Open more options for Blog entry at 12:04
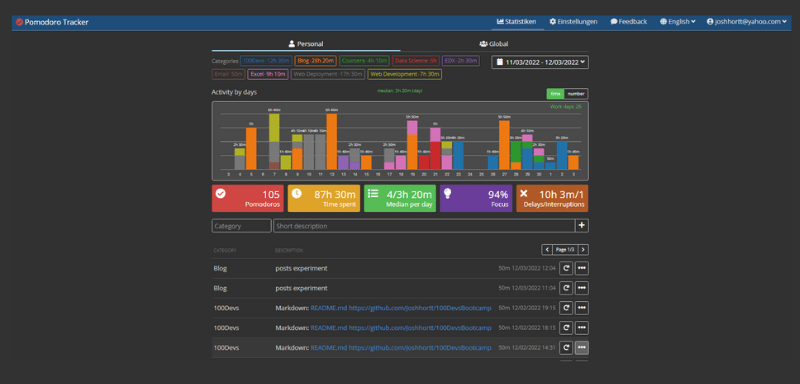 point(582,268)
